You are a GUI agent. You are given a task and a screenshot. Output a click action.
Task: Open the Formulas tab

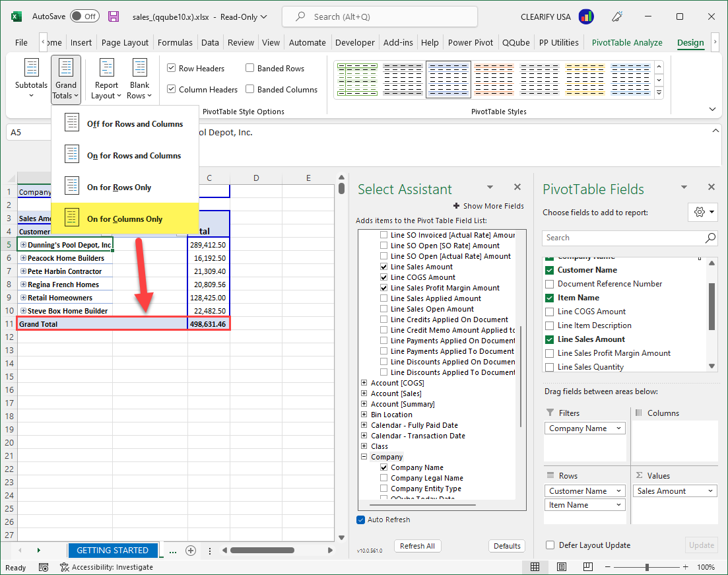[175, 42]
